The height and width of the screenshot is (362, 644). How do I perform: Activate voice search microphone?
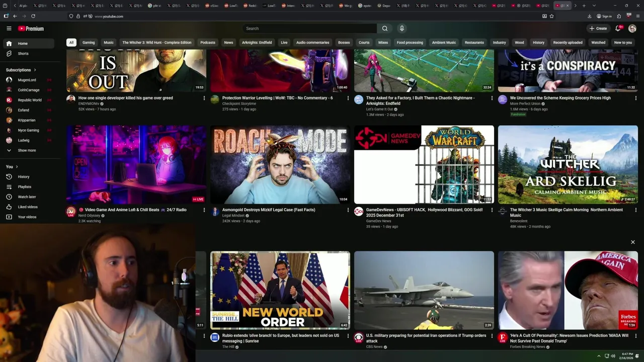click(x=401, y=29)
